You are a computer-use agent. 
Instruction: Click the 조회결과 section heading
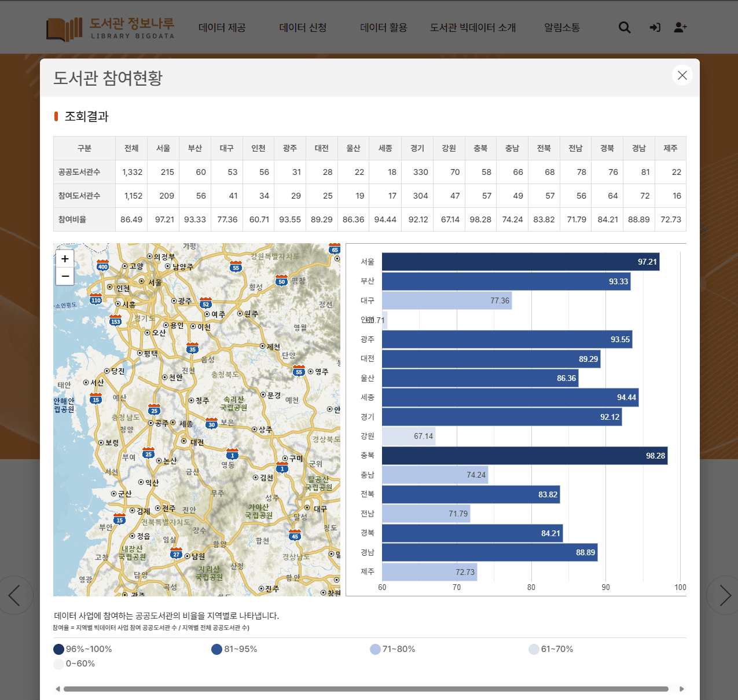[x=87, y=116]
